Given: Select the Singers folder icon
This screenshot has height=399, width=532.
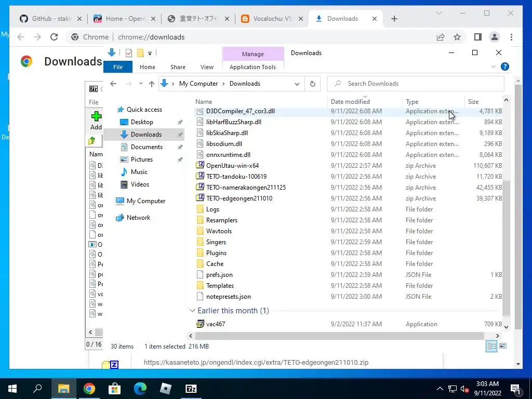Looking at the screenshot, I should pyautogui.click(x=200, y=242).
